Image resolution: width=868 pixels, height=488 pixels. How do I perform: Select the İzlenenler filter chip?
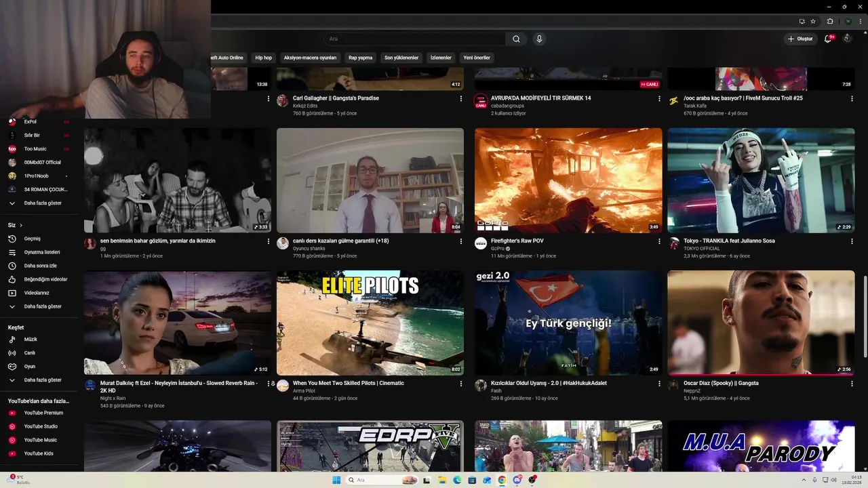(x=441, y=58)
